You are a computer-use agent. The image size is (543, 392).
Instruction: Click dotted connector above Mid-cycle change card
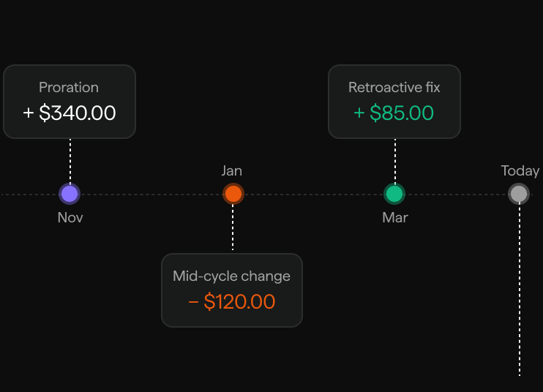point(233,227)
